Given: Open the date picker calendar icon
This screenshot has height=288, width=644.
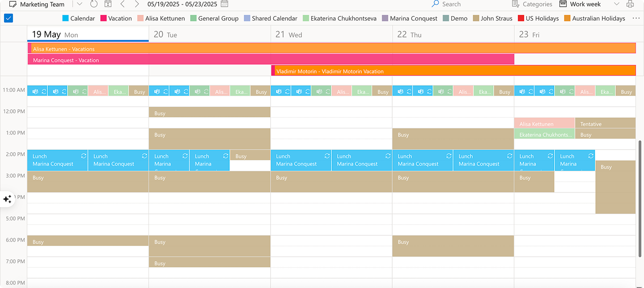Looking at the screenshot, I should pos(224,4).
